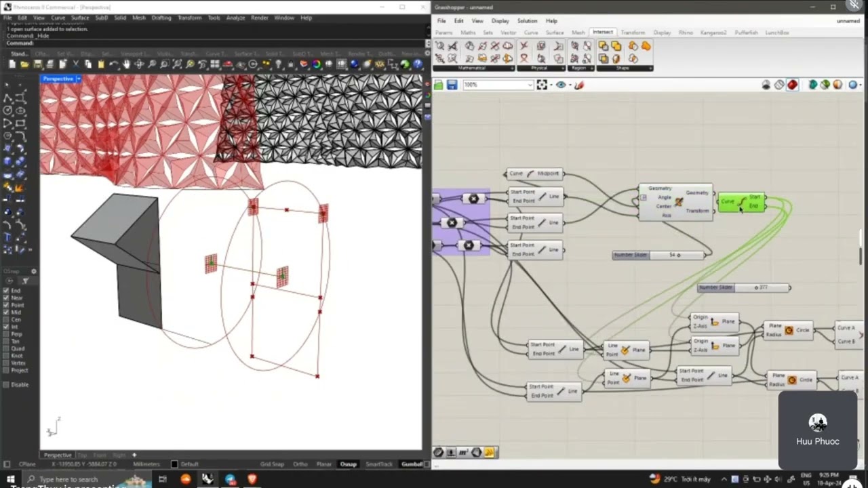Open the Perspective viewport title dropdown arrow
868x488 pixels.
pyautogui.click(x=78, y=79)
